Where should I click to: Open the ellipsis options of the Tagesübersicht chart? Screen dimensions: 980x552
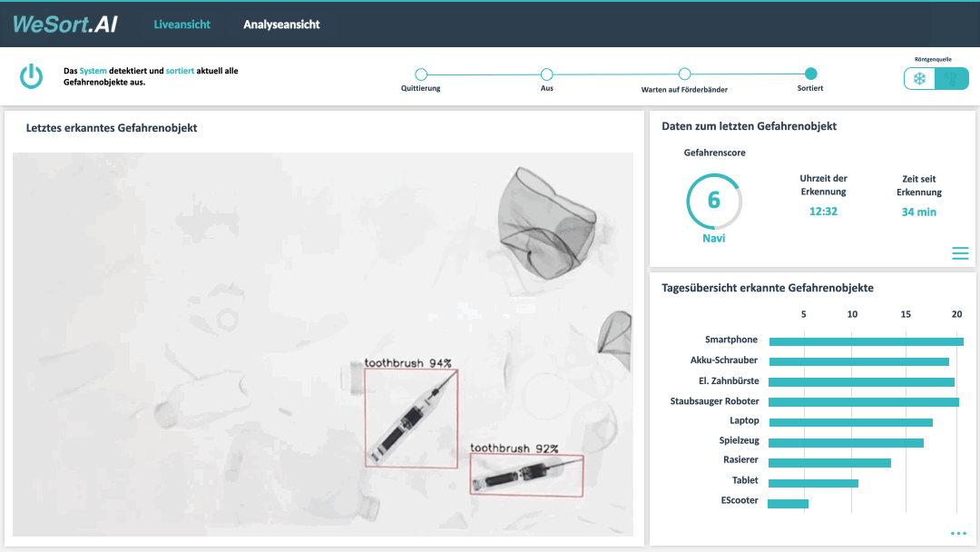pos(958,533)
